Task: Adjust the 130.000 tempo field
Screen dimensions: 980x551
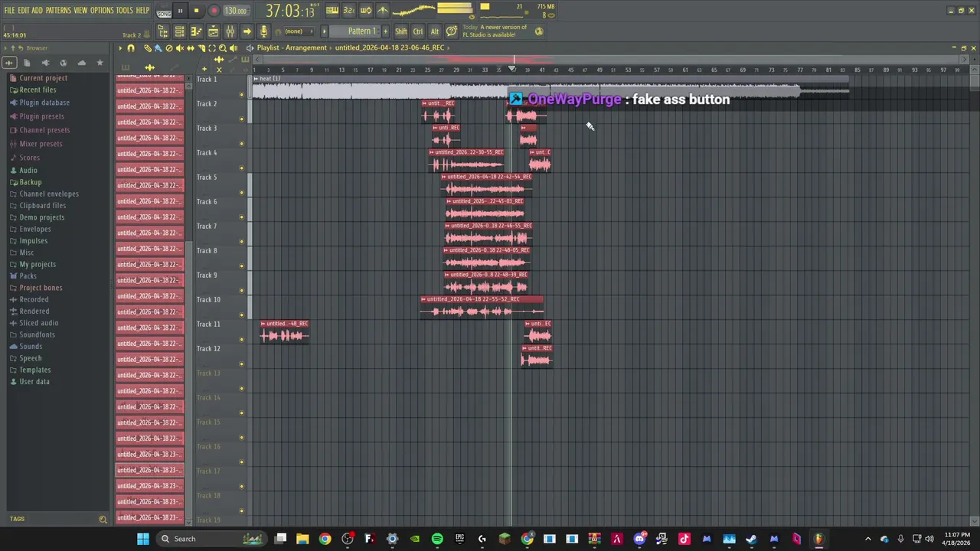Action: click(236, 11)
